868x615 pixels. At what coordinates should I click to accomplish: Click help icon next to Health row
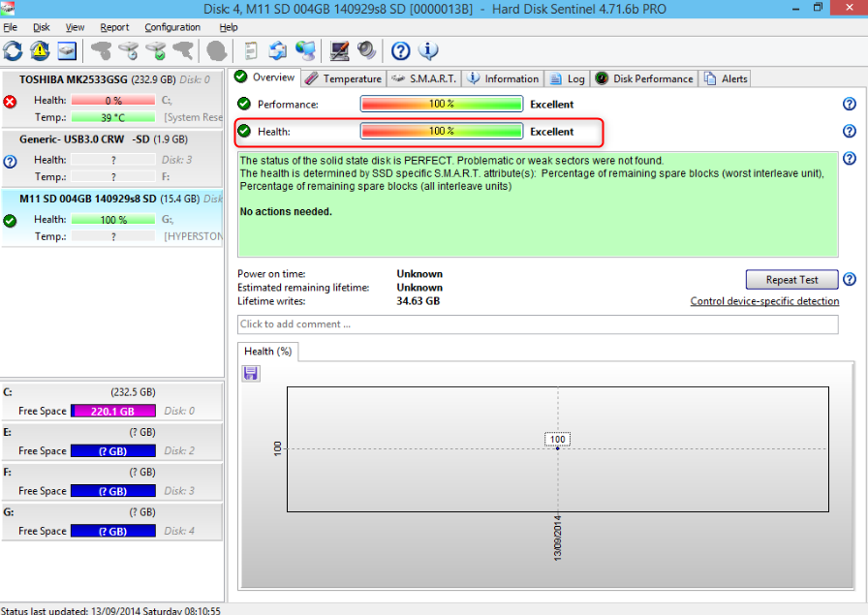tap(850, 132)
